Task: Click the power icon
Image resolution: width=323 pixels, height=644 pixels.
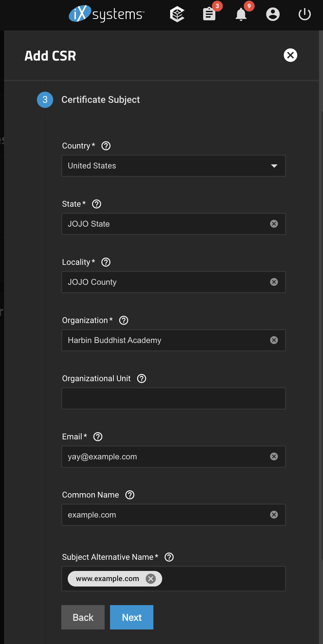Action: pyautogui.click(x=305, y=15)
